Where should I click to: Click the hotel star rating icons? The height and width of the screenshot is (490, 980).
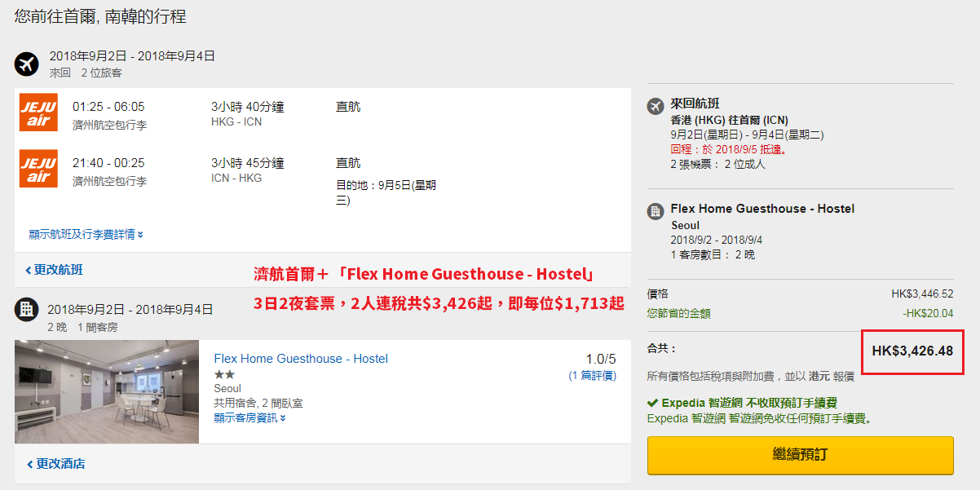pos(224,374)
